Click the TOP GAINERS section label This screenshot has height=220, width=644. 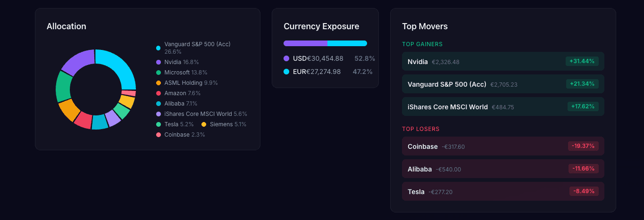click(x=422, y=44)
